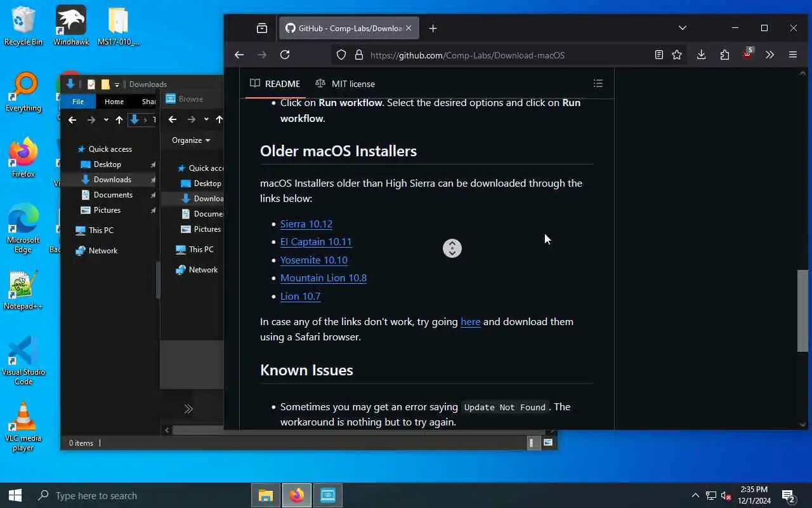Click the site security padlock icon
The image size is (812, 508).
[x=358, y=55]
